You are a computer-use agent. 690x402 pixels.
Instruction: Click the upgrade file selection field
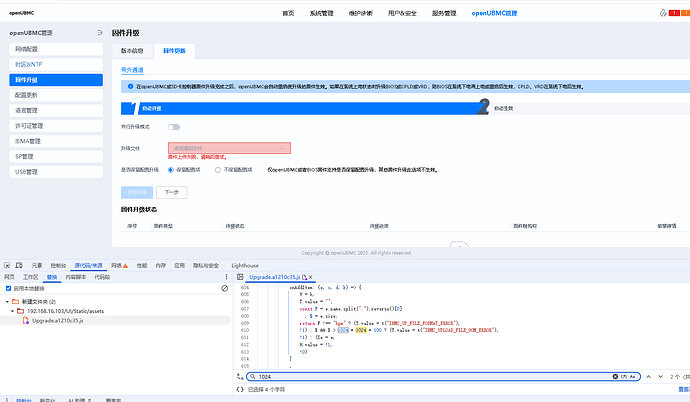point(229,148)
